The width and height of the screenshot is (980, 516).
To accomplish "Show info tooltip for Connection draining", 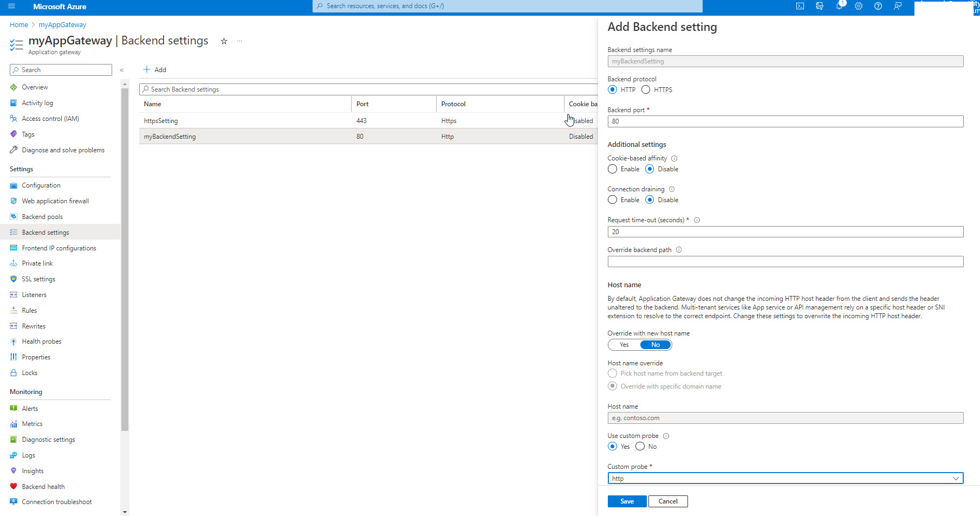I will pos(672,189).
